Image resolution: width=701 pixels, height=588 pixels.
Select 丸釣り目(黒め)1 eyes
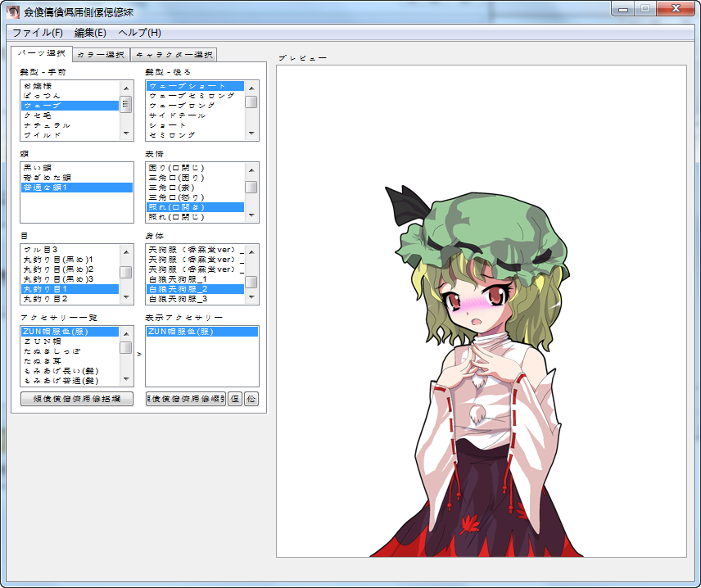[x=70, y=260]
